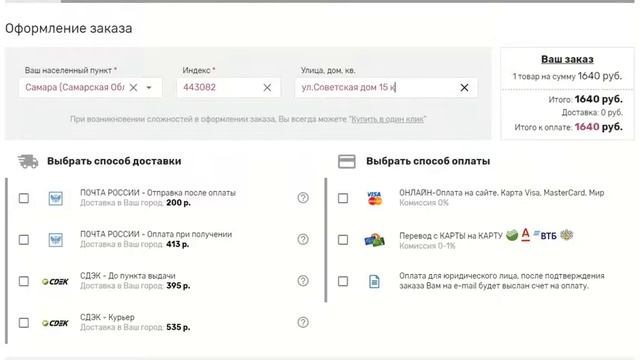640x360 pixels.
Task: Open the city dropdown arrow
Action: coord(149,87)
